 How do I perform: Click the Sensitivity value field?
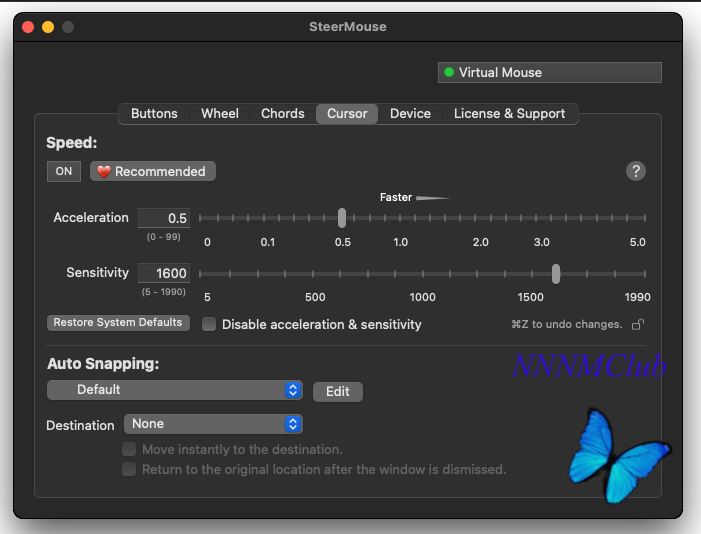[164, 273]
